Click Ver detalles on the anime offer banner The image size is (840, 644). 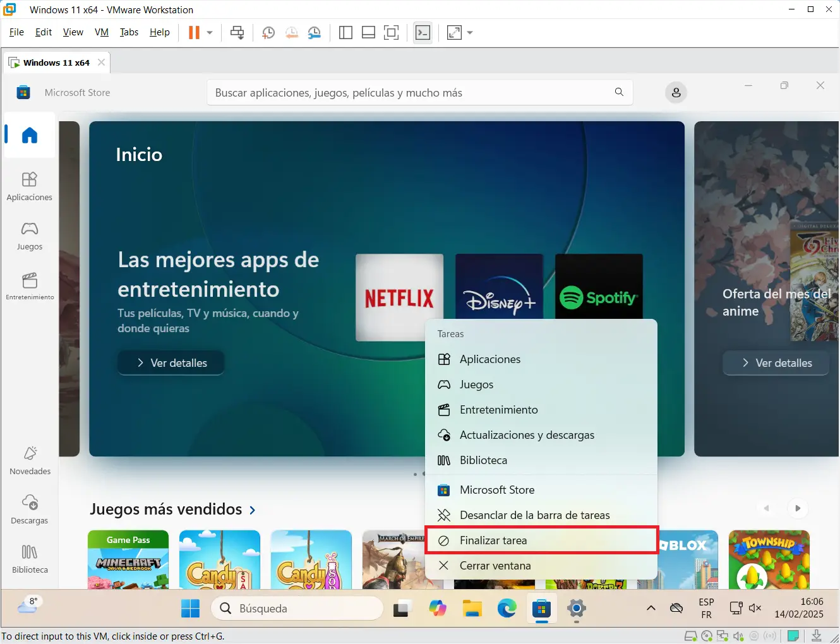tap(776, 363)
